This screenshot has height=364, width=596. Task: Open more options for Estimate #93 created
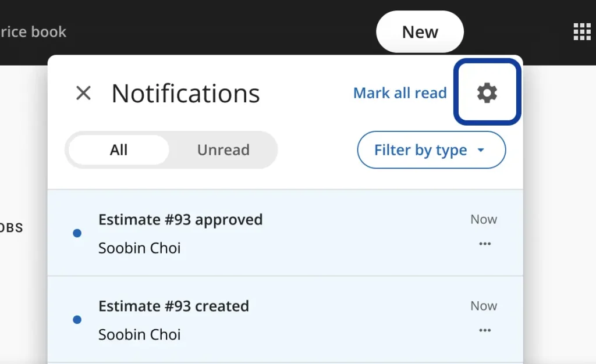pos(484,331)
